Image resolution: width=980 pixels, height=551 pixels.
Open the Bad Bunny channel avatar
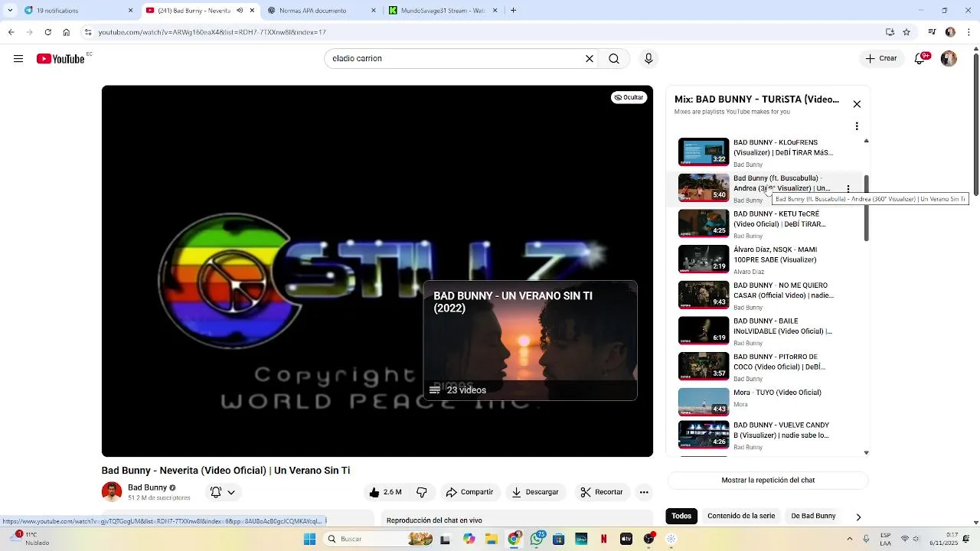(112, 492)
